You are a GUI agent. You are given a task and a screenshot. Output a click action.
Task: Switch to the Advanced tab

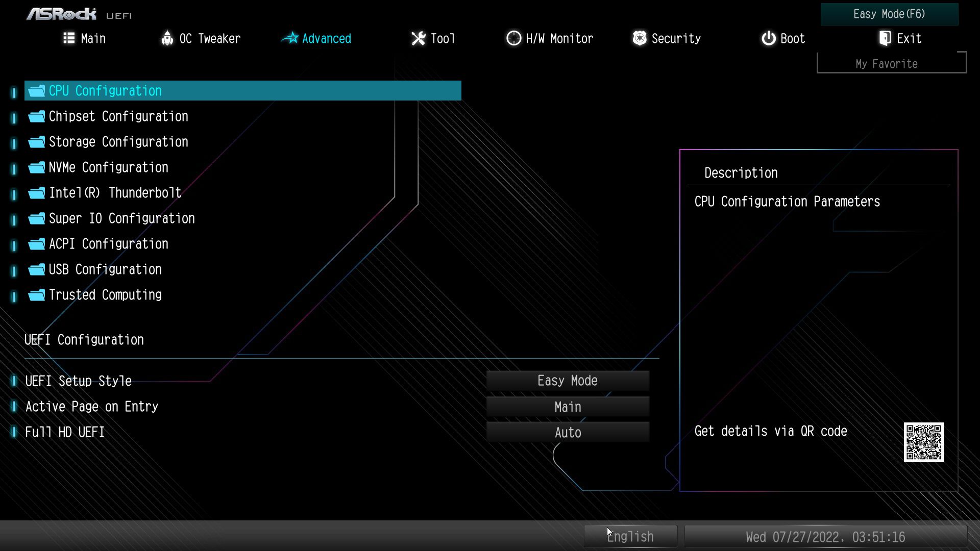coord(326,39)
